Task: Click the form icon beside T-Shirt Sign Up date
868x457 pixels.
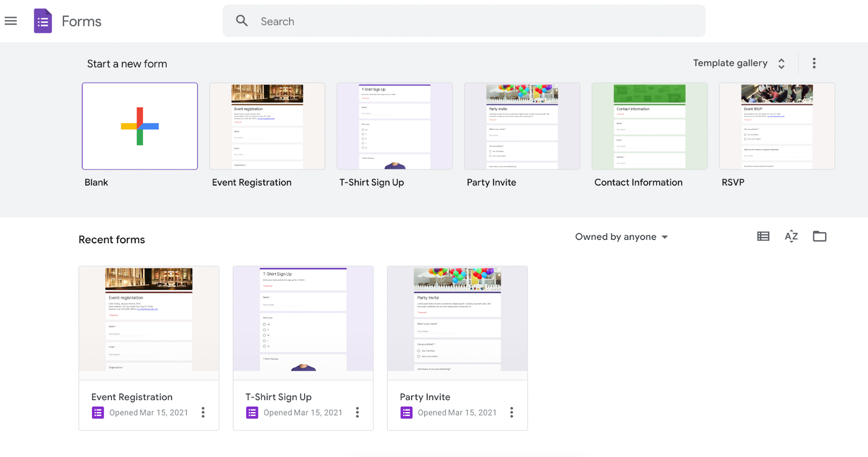Action: click(x=252, y=412)
